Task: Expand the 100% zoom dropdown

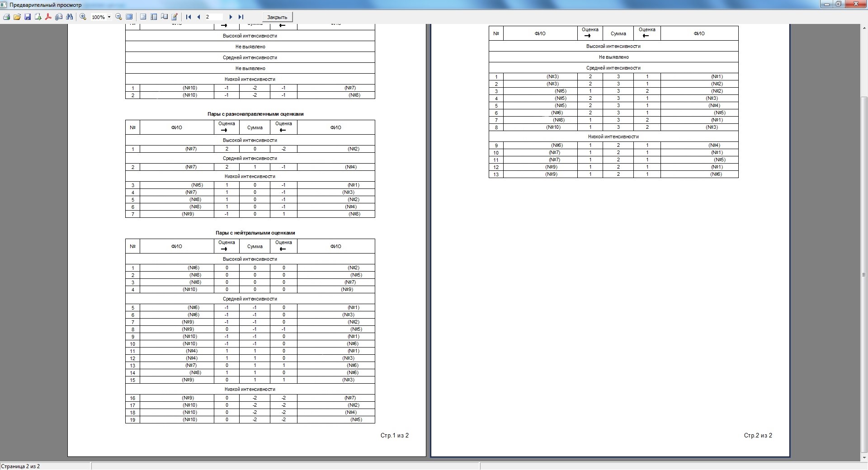Action: click(109, 17)
